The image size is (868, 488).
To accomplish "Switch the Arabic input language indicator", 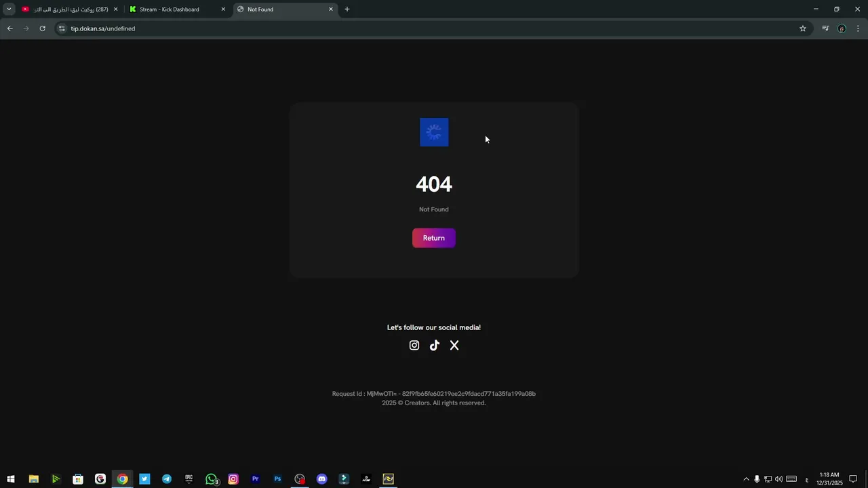I will click(x=806, y=479).
